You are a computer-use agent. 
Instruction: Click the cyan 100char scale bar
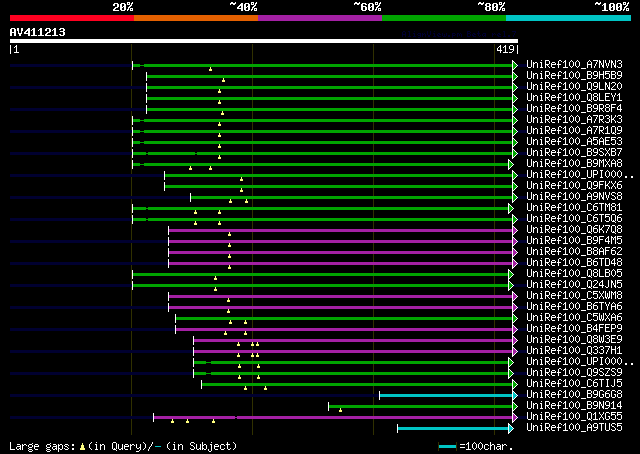pos(447,447)
